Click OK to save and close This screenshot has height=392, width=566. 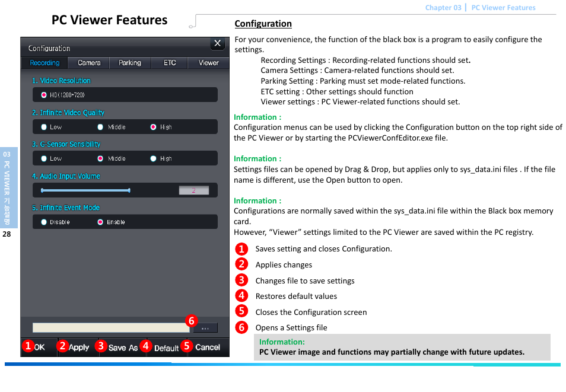tap(39, 348)
